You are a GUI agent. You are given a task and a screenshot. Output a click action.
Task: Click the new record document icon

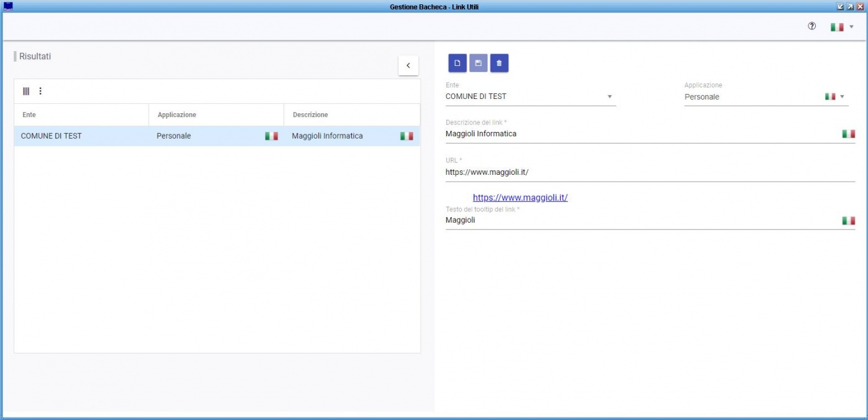coord(457,63)
